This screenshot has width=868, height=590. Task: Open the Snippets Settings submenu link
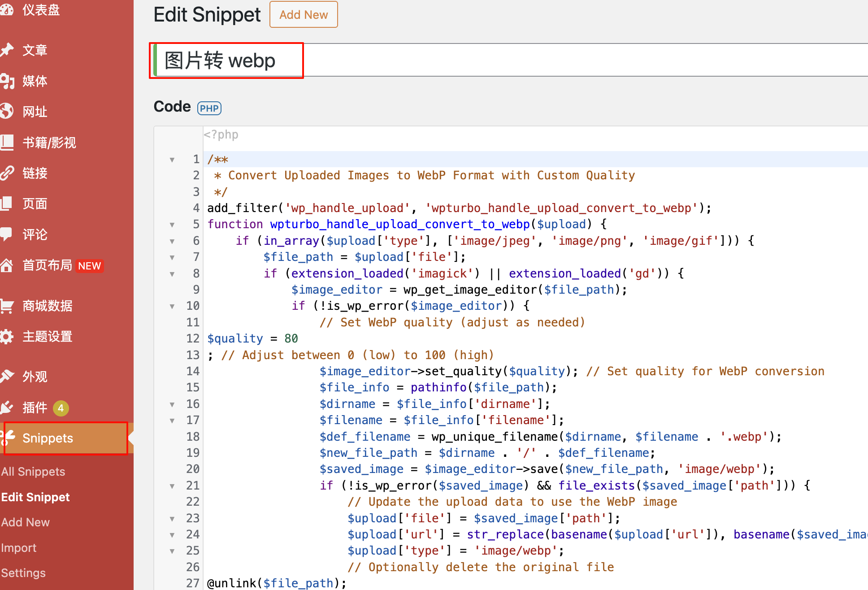click(x=23, y=573)
